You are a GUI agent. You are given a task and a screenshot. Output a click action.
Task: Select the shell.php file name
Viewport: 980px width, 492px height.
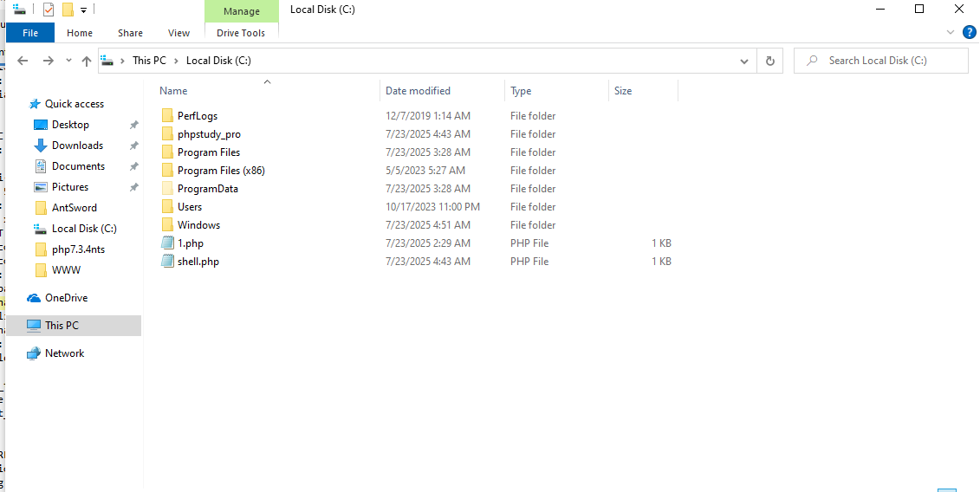(198, 262)
